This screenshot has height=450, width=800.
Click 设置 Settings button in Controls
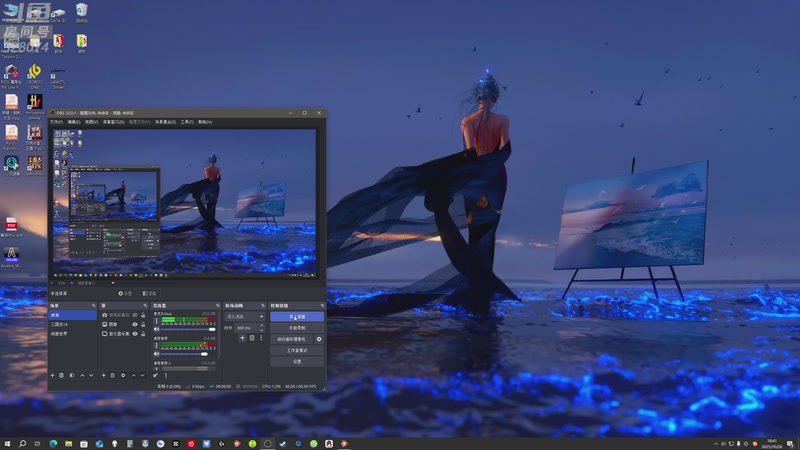click(297, 362)
